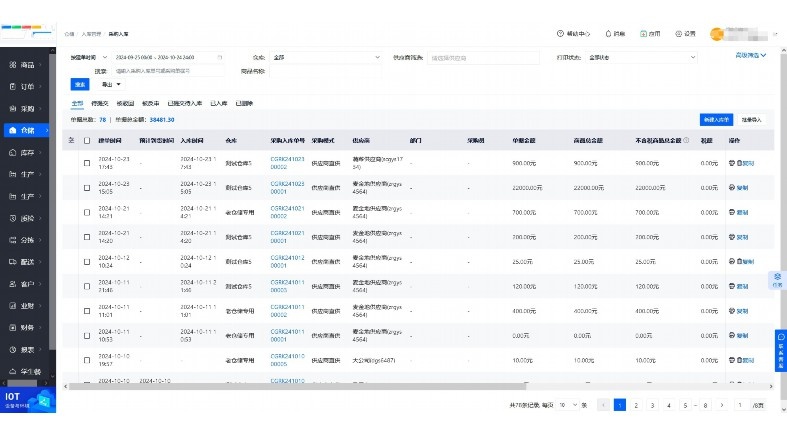Switch to the 待提交 tab
The height and width of the screenshot is (435, 787).
99,103
